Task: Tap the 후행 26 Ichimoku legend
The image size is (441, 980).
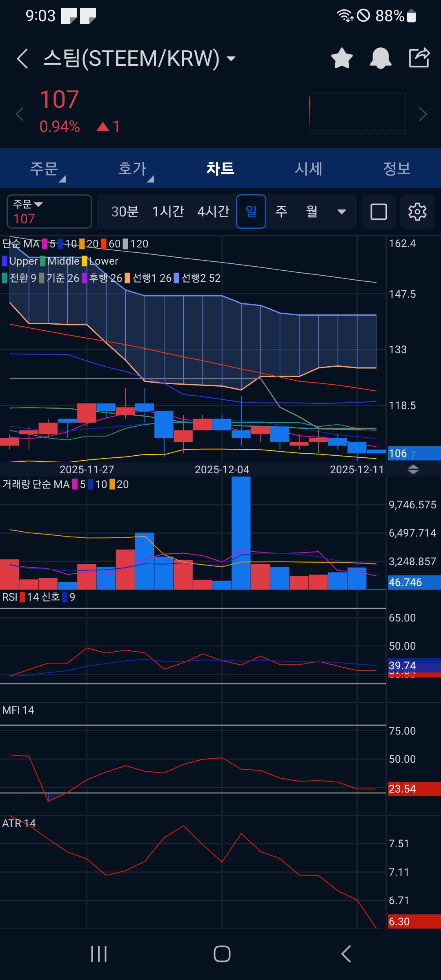Action: [x=102, y=278]
